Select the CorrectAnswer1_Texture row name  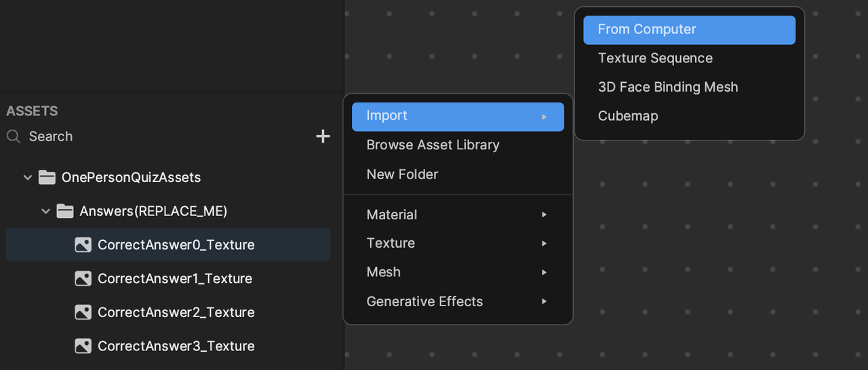coord(175,278)
